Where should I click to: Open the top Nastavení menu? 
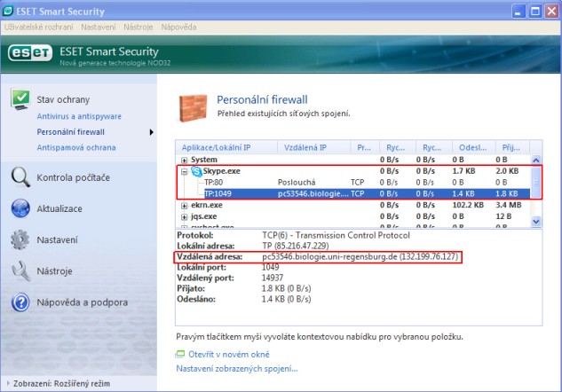coord(99,27)
